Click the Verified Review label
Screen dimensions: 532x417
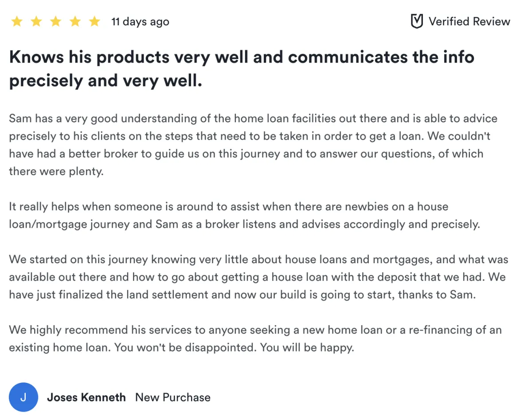[x=469, y=21]
